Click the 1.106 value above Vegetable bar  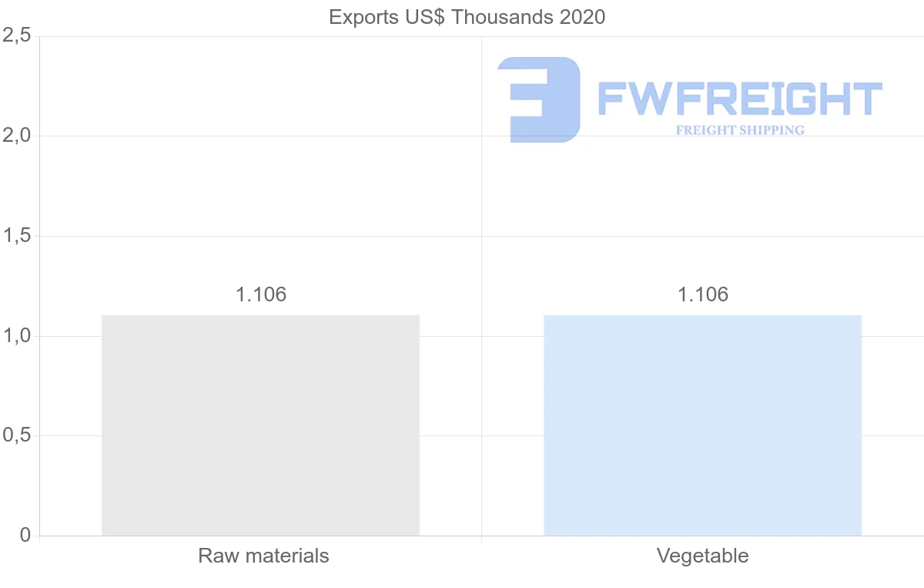coord(702,294)
